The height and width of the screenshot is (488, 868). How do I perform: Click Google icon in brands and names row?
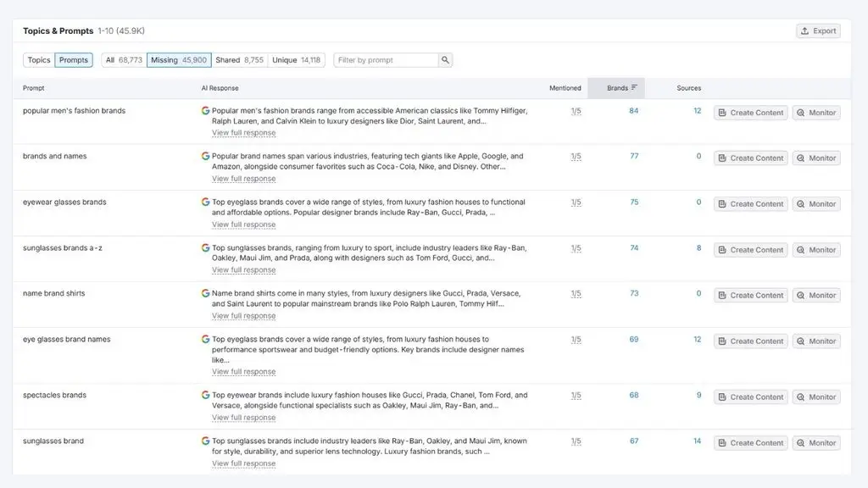[x=205, y=156]
